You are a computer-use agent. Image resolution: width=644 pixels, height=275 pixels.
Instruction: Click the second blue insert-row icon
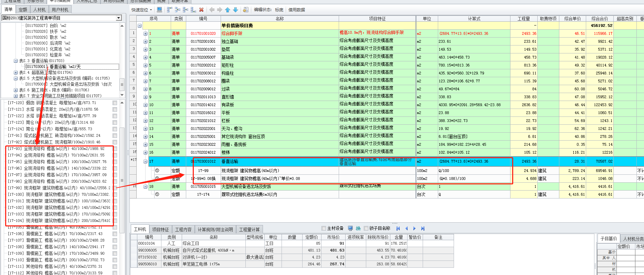pyautogui.click(x=177, y=10)
